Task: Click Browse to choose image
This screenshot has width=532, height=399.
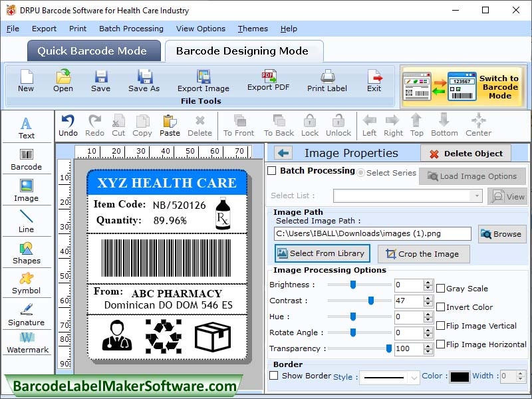Action: [x=502, y=234]
